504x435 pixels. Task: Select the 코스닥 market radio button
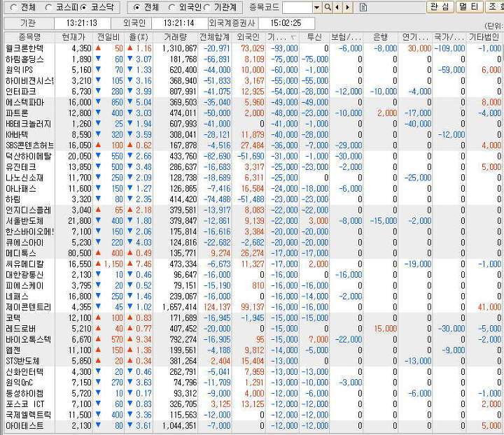(x=83, y=7)
